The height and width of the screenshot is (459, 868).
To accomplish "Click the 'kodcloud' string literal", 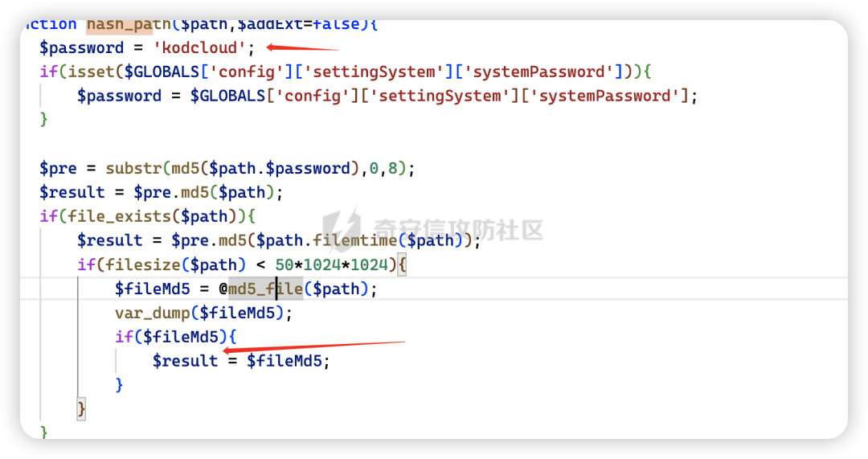I will 199,48.
